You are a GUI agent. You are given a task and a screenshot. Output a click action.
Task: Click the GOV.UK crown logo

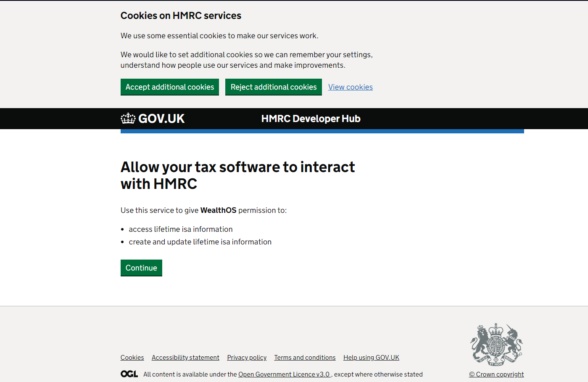click(x=153, y=119)
